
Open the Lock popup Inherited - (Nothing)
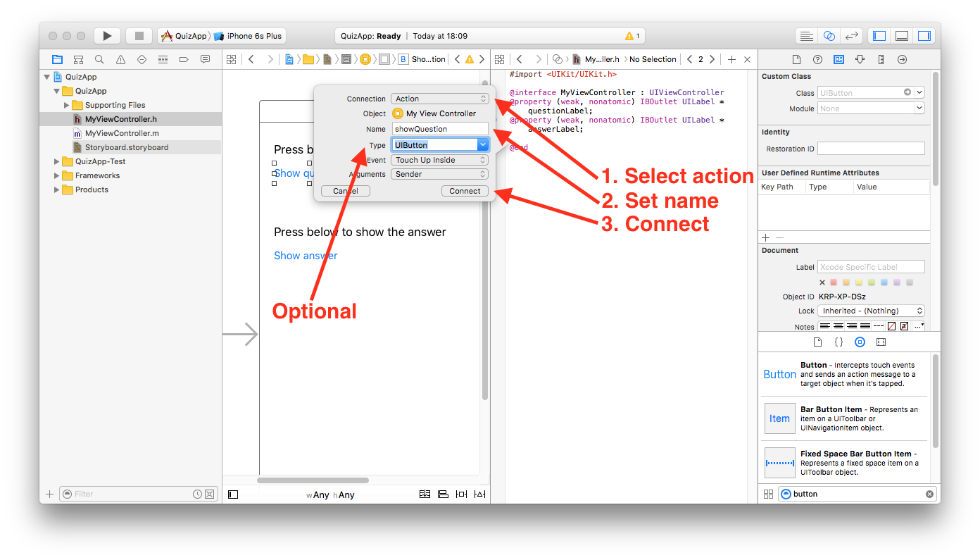pos(871,311)
